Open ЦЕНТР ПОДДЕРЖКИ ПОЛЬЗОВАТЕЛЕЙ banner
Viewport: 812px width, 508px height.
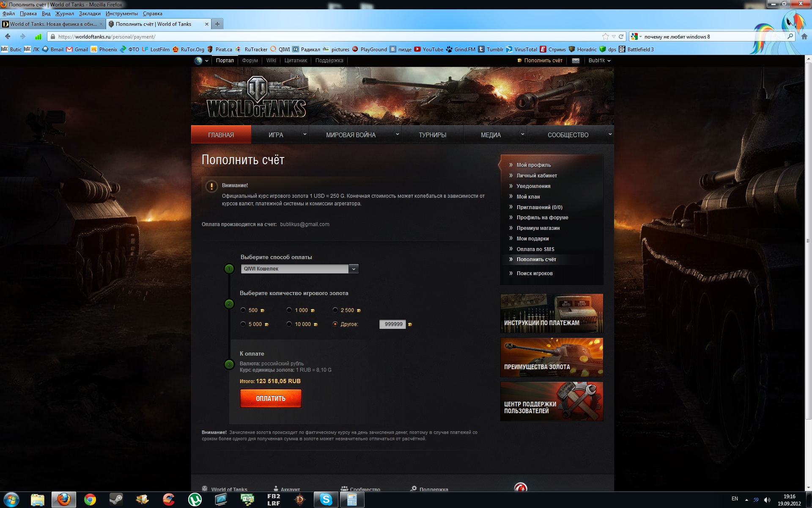551,401
